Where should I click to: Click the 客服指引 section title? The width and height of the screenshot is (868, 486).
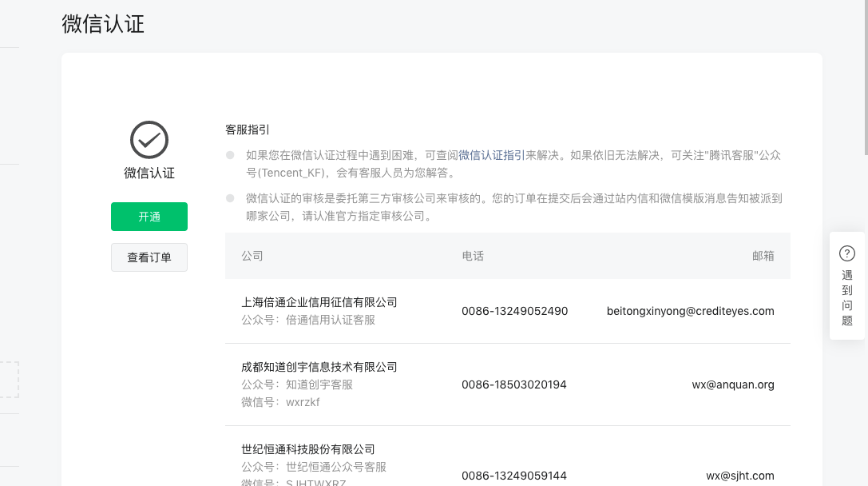coord(248,129)
